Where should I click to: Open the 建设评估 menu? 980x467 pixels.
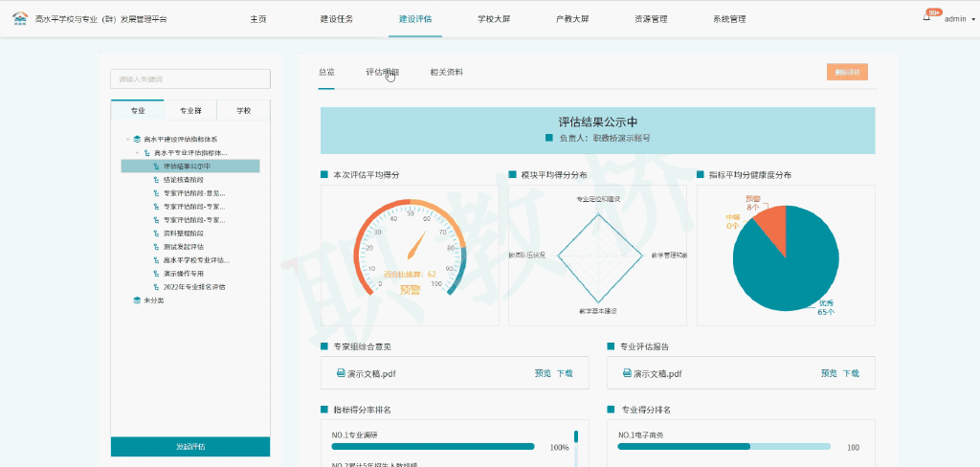pyautogui.click(x=415, y=19)
